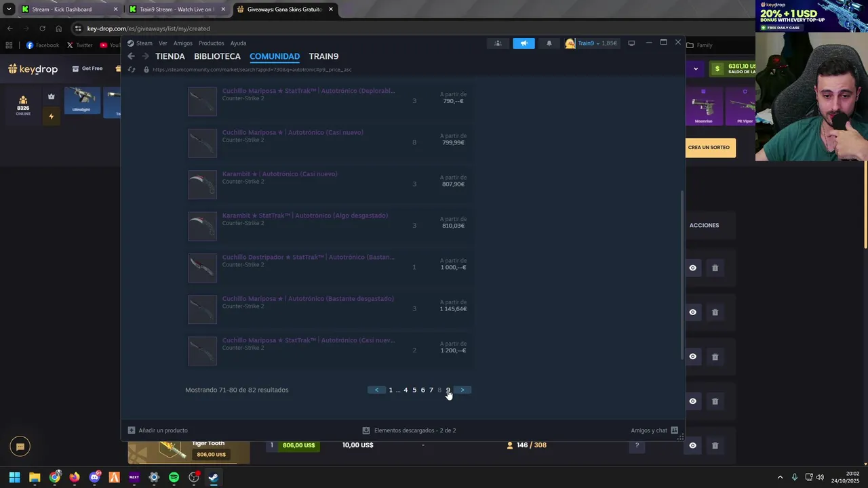This screenshot has height=488, width=868.
Task: Click CREA UN SORTEO button
Action: click(709, 148)
